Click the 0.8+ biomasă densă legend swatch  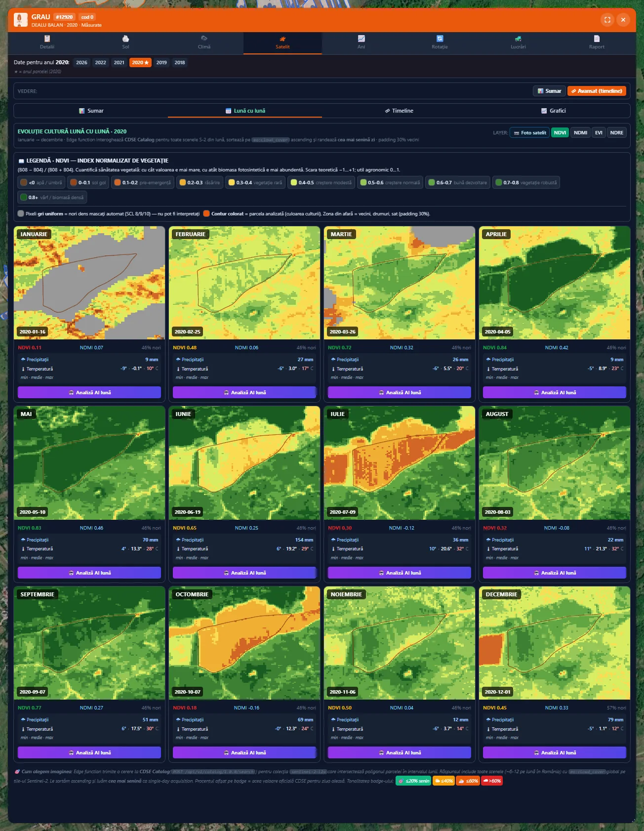(23, 197)
